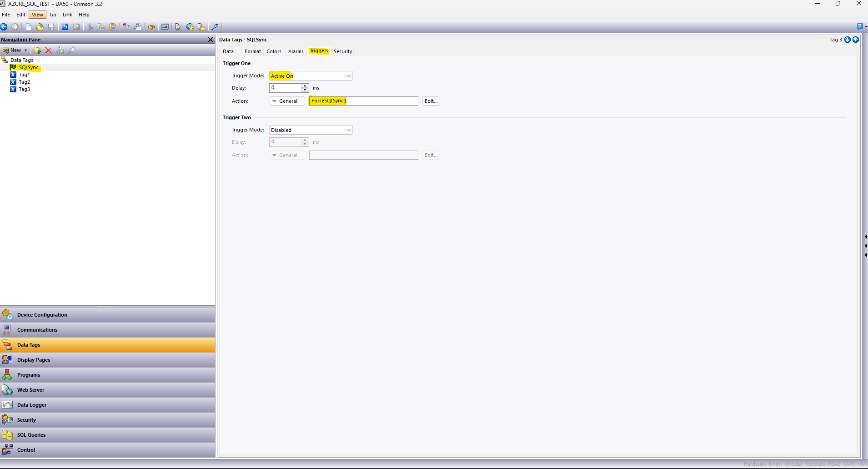Click the lightning bolt toolbar icon
868x469 pixels.
tap(215, 27)
